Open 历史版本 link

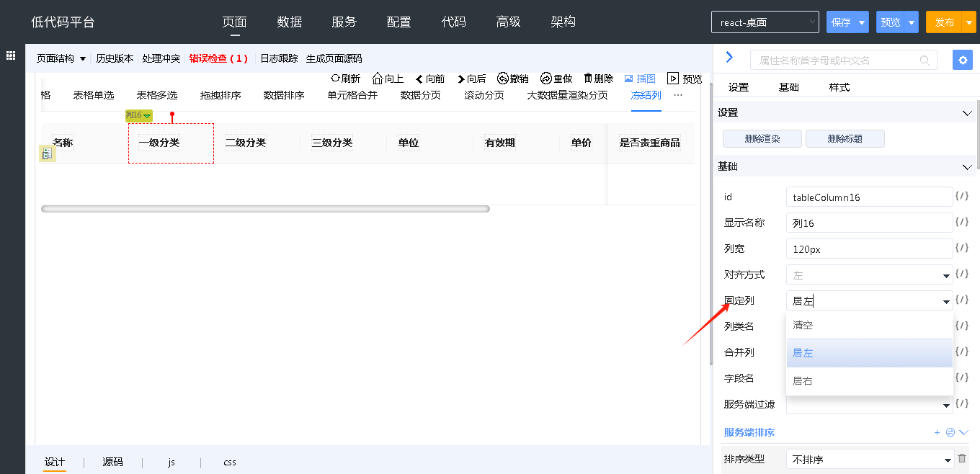(115, 58)
